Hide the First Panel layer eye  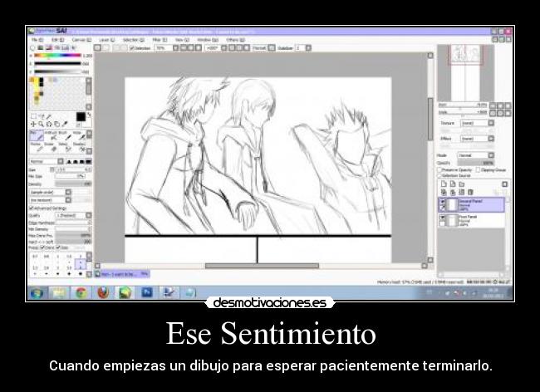tap(443, 218)
